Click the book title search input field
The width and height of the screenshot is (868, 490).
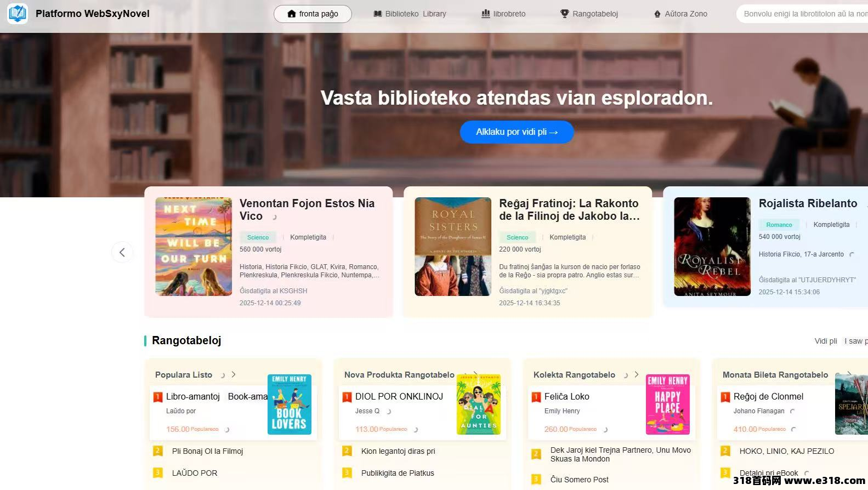802,14
